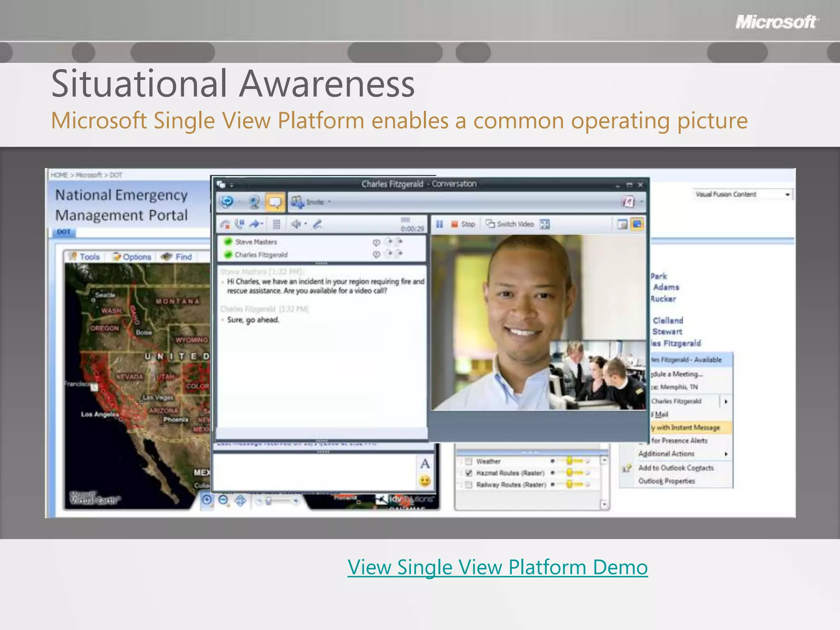The height and width of the screenshot is (630, 840).
Task: Adjust the Hazmat Routes opacity slider
Action: coord(571,473)
